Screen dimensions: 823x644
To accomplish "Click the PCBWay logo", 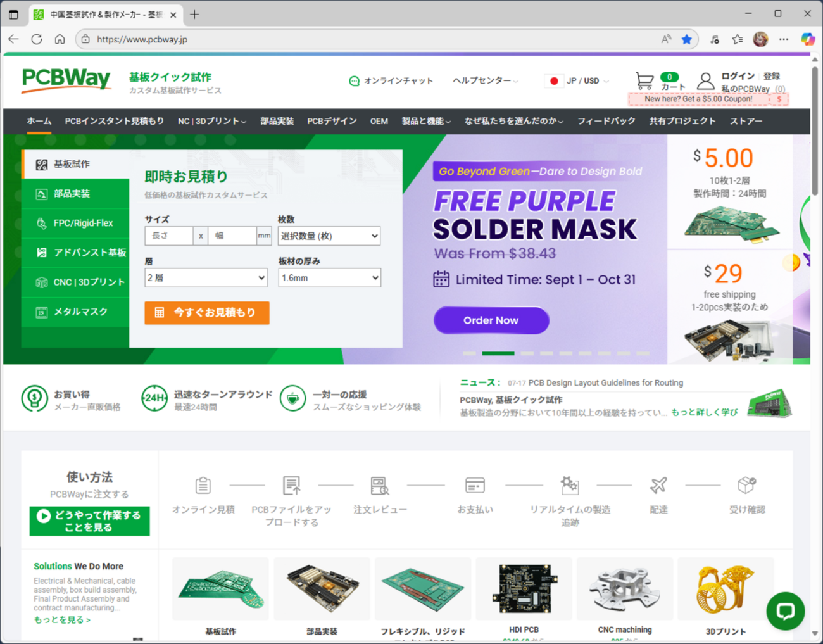I will click(x=66, y=80).
